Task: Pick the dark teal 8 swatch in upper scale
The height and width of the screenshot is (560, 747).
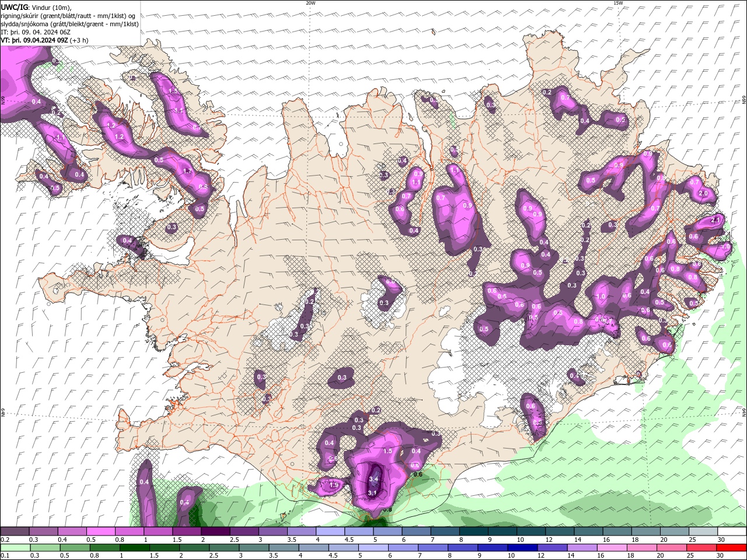Action: coord(474,531)
